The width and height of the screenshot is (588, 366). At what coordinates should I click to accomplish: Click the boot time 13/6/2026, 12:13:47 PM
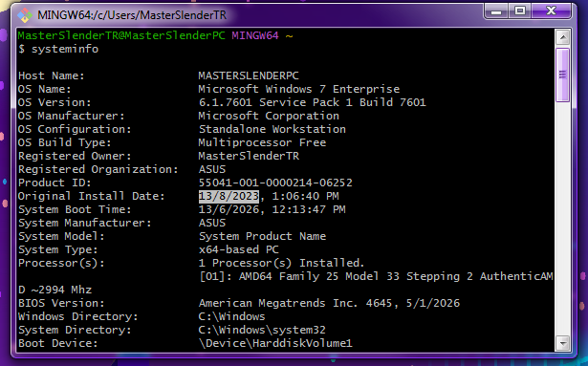pyautogui.click(x=272, y=209)
